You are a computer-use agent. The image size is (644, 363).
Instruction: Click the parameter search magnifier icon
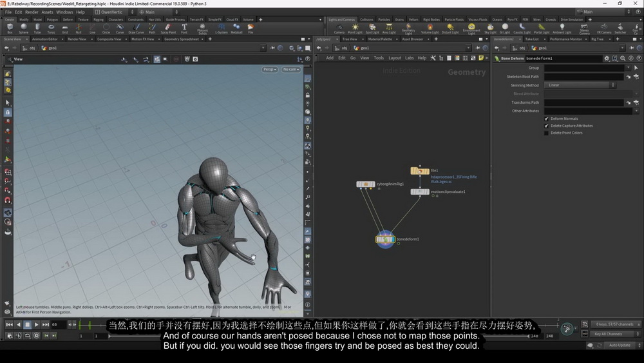point(623,59)
